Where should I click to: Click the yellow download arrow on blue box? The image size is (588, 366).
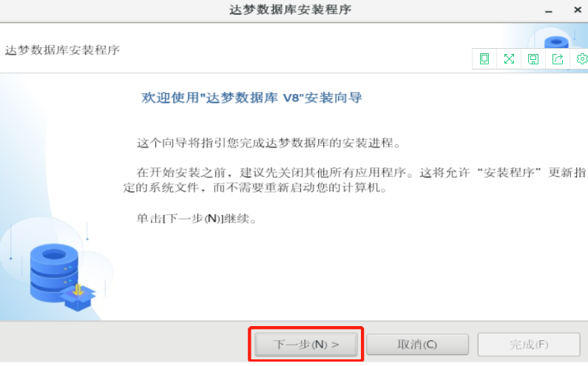point(78,289)
